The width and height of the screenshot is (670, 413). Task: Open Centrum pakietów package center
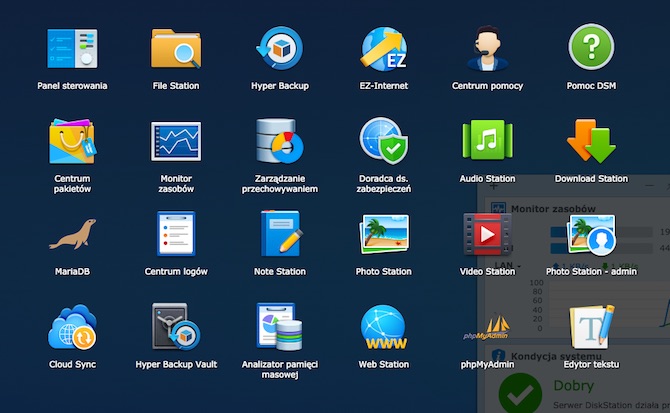click(72, 141)
